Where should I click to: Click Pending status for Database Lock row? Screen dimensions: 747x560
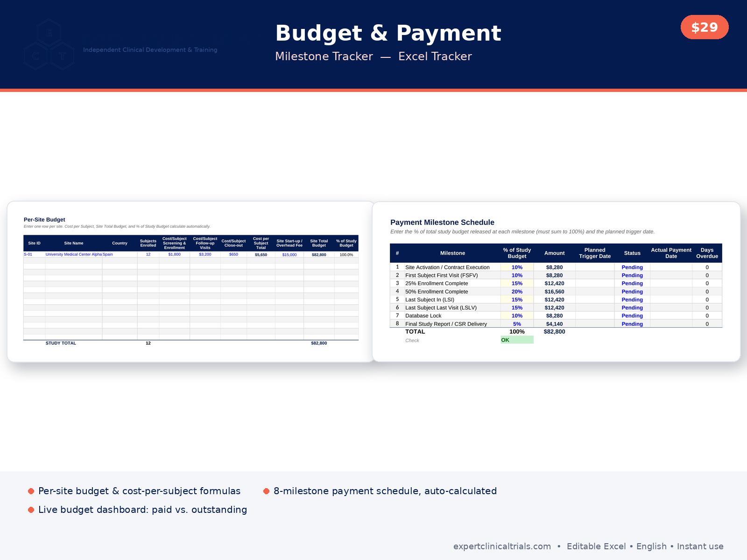point(632,316)
